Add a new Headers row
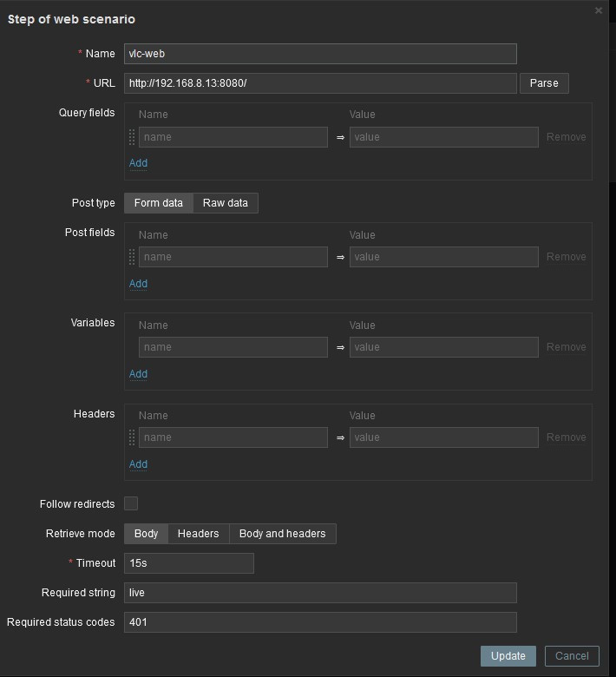 [x=138, y=464]
